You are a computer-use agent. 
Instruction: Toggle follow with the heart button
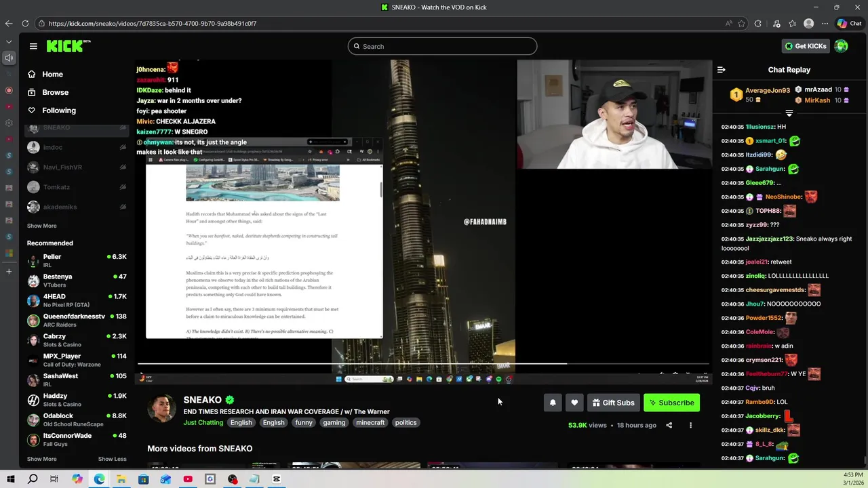click(574, 403)
